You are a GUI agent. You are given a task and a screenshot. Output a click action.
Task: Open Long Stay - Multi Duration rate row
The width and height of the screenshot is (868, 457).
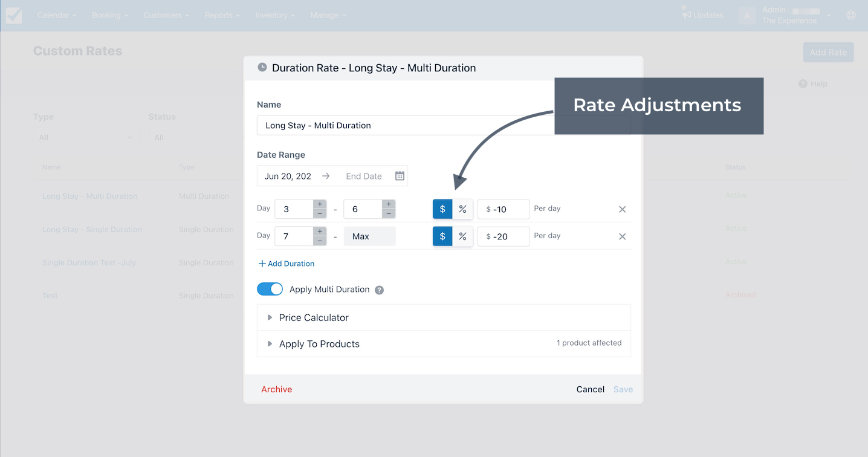click(89, 196)
